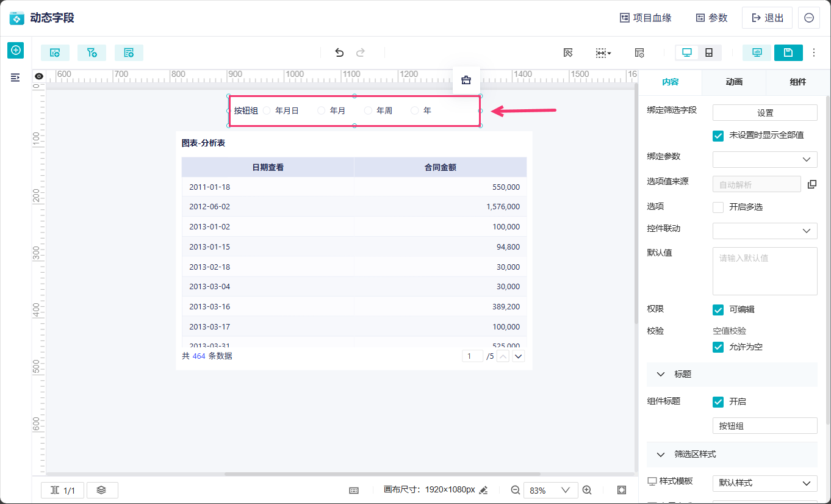Switch to the 动画 tab
This screenshot has width=831, height=504.
point(734,82)
